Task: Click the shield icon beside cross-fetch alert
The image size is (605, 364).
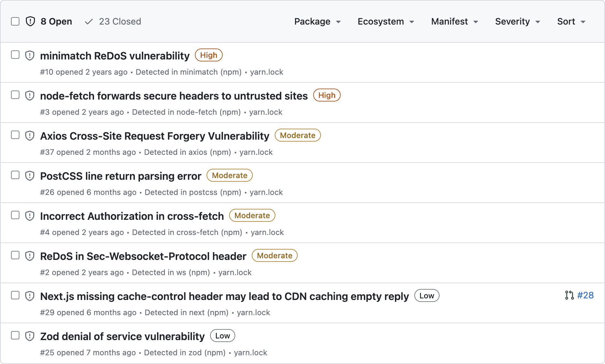Action: 30,216
